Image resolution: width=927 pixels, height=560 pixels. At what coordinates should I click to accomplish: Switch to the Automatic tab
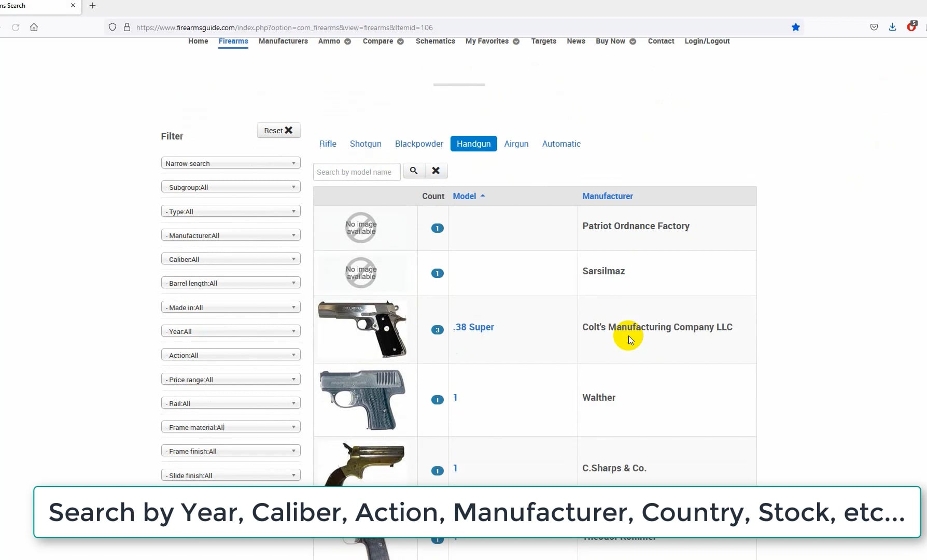[561, 144]
